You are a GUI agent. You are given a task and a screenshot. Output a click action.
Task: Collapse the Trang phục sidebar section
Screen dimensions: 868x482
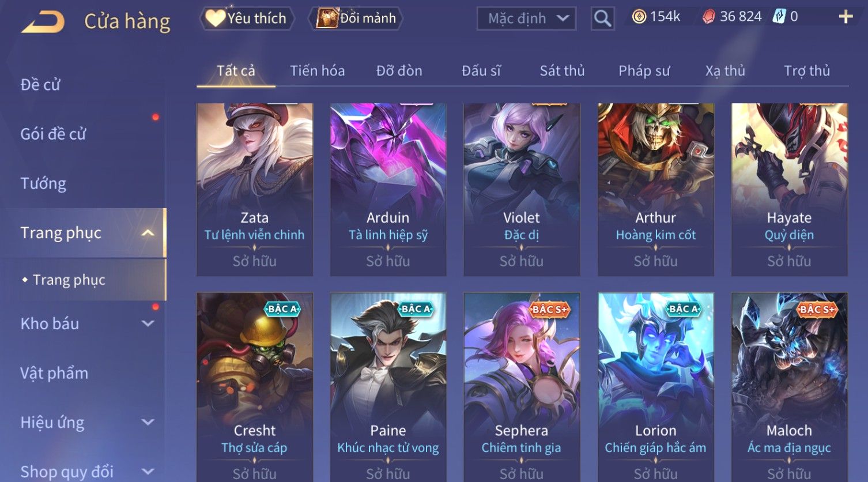pyautogui.click(x=148, y=233)
